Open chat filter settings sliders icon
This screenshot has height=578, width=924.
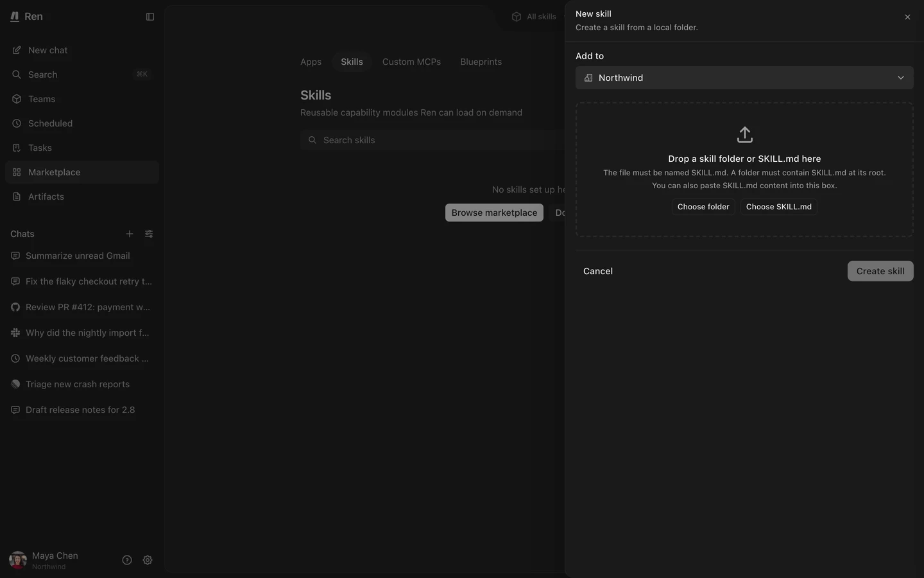point(149,234)
